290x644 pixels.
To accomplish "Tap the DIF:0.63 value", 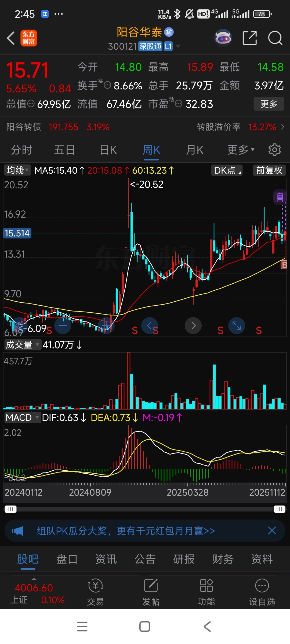I will 64,418.
